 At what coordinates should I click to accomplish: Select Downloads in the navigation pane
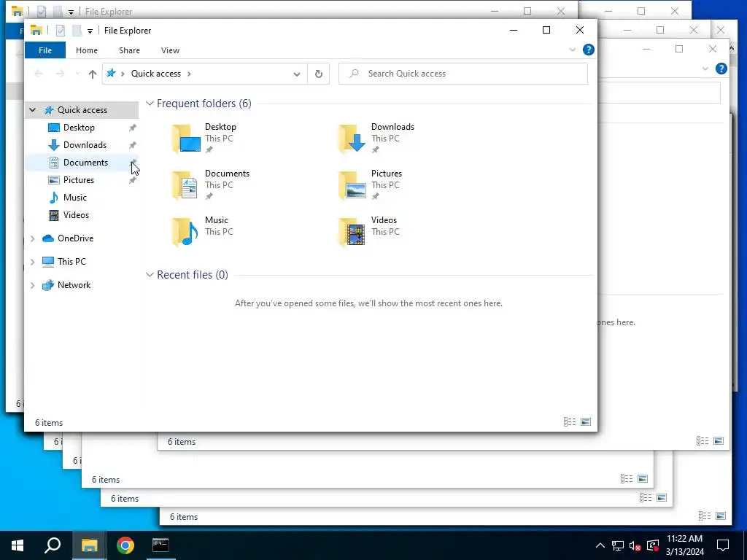(85, 145)
